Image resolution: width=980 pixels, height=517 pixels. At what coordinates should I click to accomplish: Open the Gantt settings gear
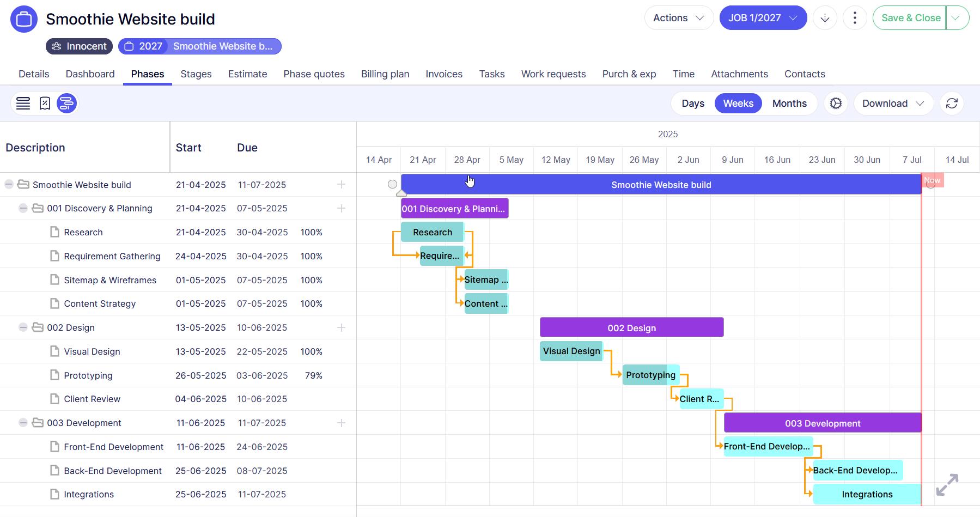point(836,104)
